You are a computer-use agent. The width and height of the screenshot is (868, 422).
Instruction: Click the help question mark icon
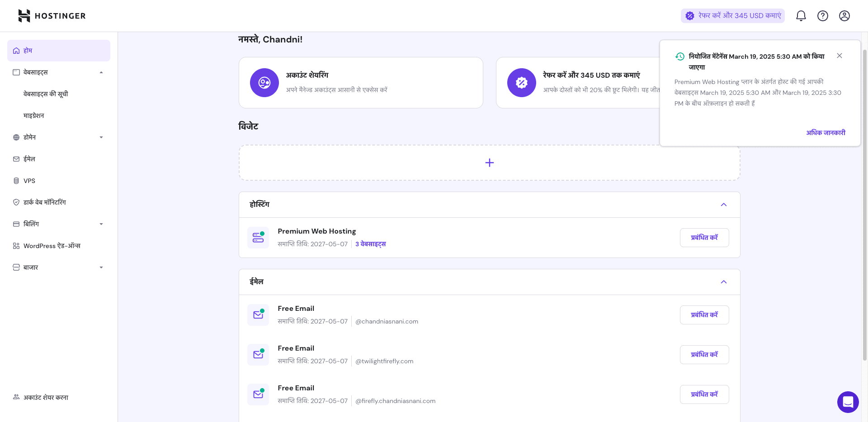pos(822,16)
